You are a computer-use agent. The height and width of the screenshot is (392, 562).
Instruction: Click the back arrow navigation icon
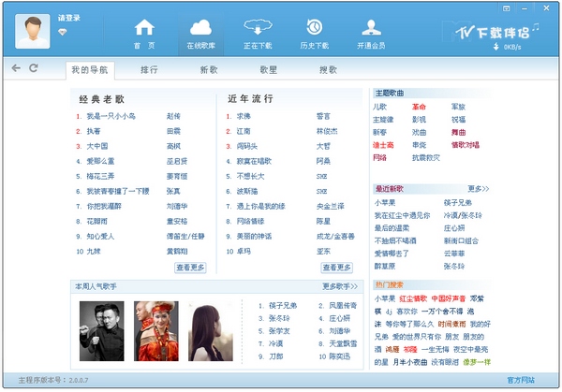coord(16,68)
